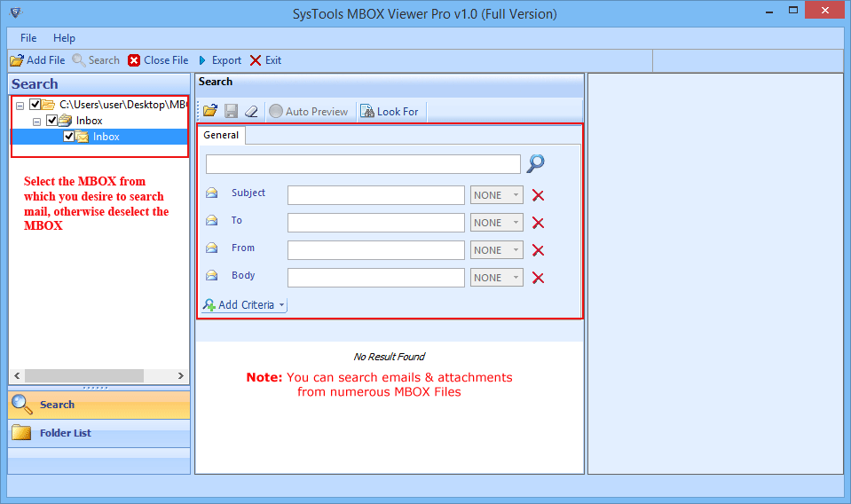Click the Exit toolbar button
This screenshot has width=851, height=504.
pos(265,60)
